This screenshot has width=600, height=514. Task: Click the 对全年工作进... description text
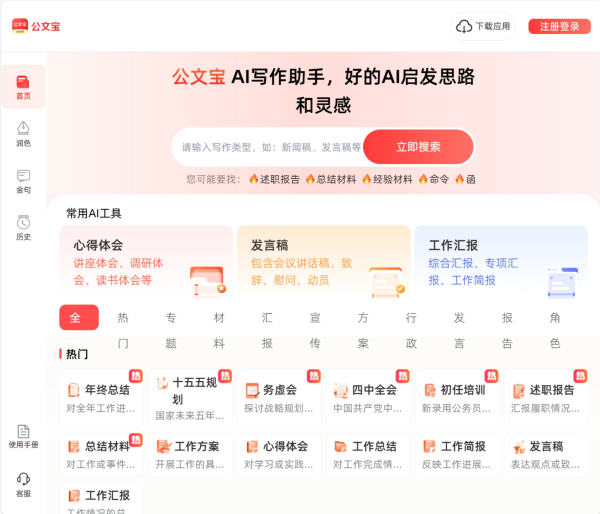(101, 408)
